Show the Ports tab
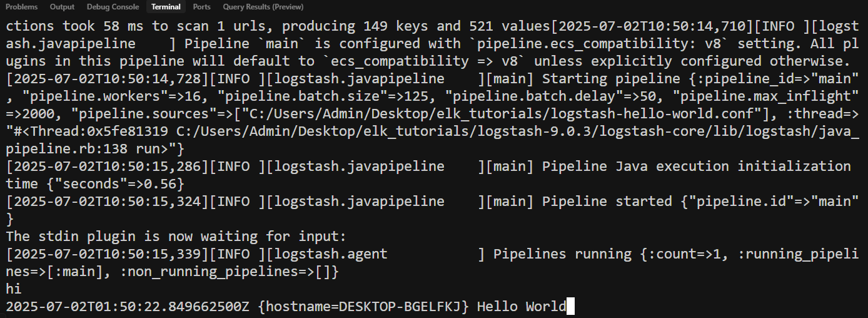This screenshot has width=868, height=318. 201,7
